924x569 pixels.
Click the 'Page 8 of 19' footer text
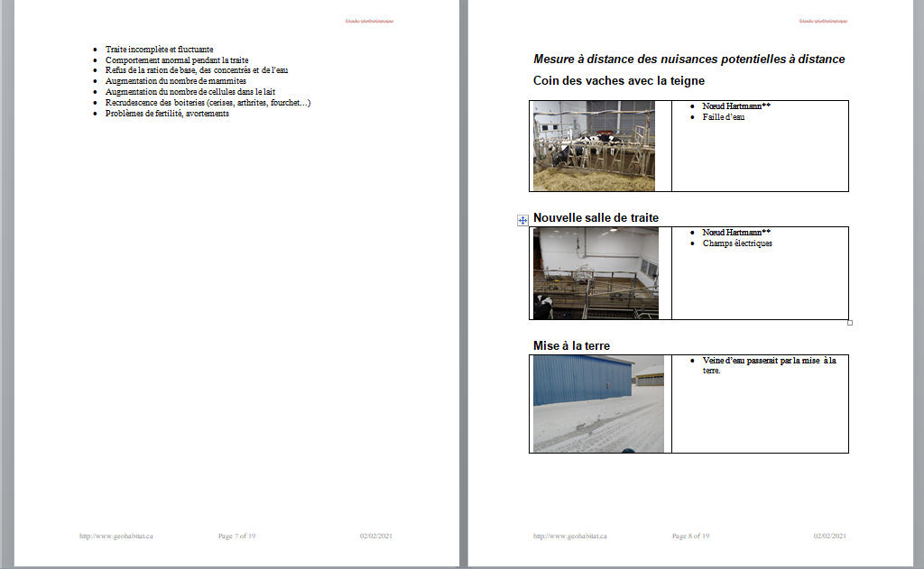[x=690, y=536]
